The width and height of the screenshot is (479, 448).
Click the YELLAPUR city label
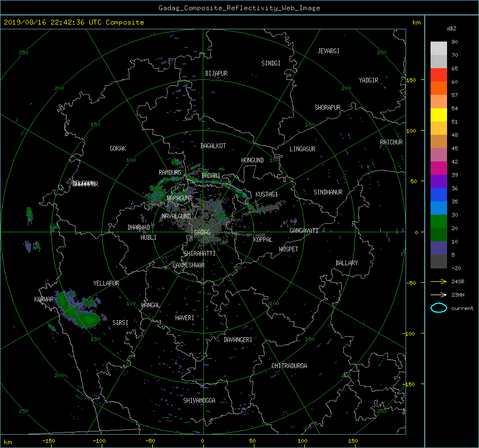click(x=106, y=283)
